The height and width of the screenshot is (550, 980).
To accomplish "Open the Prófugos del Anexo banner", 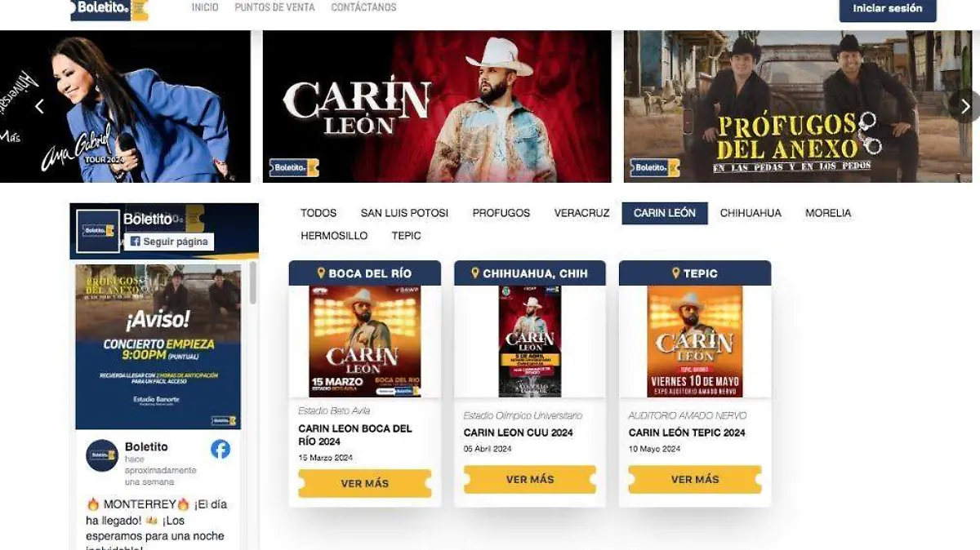I will (798, 106).
